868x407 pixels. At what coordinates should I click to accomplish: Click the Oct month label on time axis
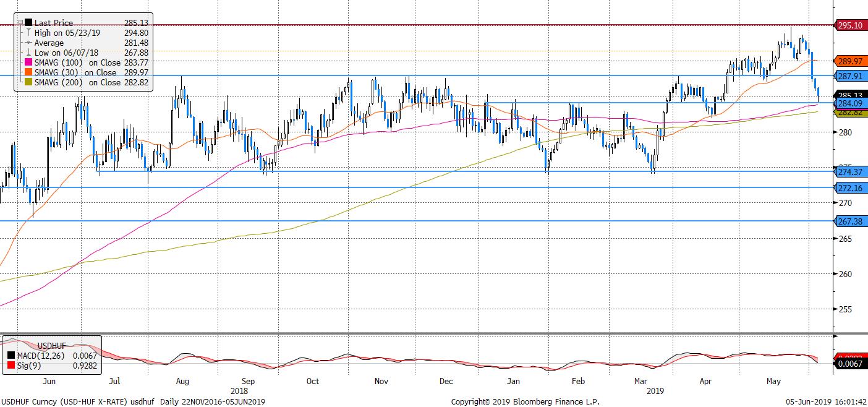click(x=313, y=381)
